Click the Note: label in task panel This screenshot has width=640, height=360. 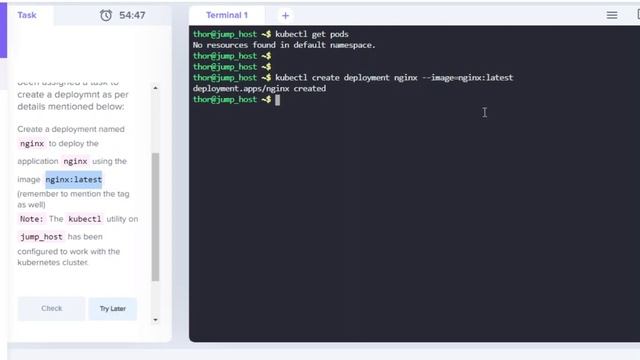point(31,219)
